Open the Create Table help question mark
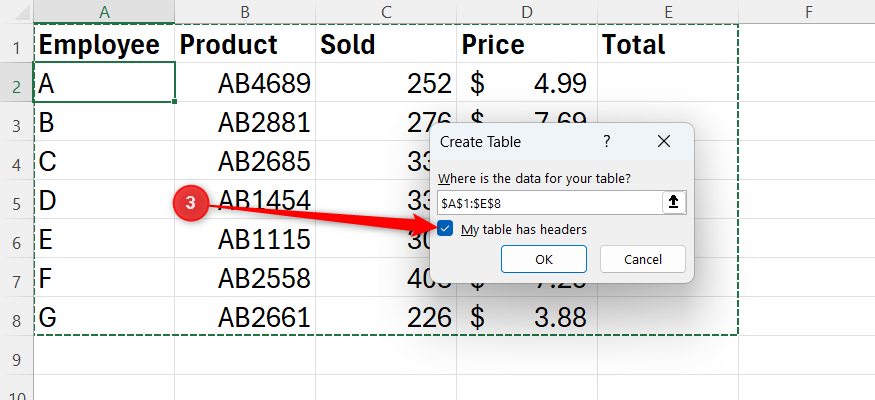 point(607,142)
